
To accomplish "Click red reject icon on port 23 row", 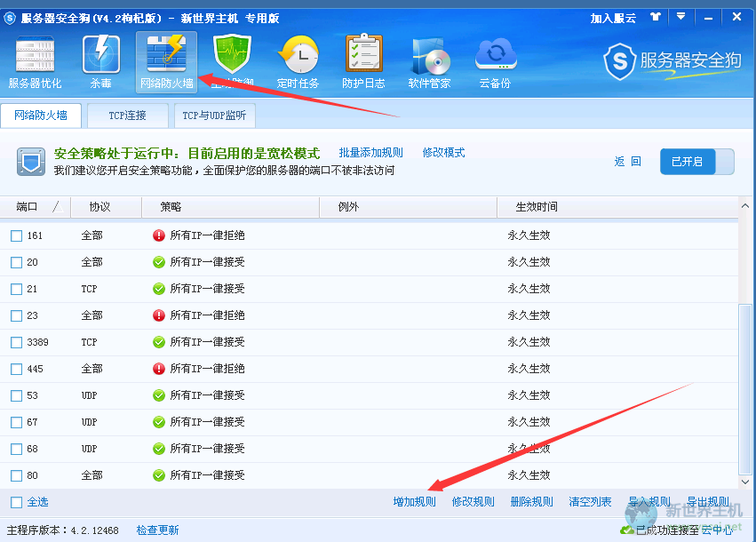I will [159, 315].
